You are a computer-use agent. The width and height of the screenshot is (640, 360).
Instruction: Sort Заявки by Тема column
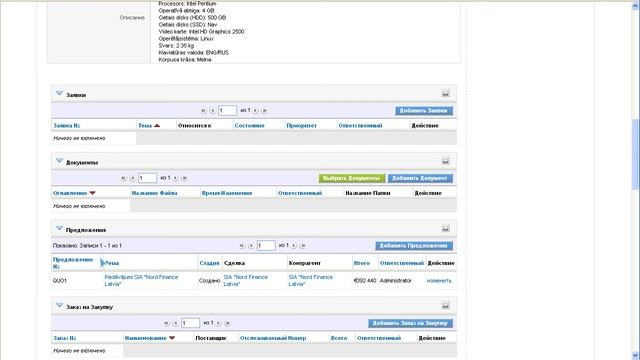145,126
